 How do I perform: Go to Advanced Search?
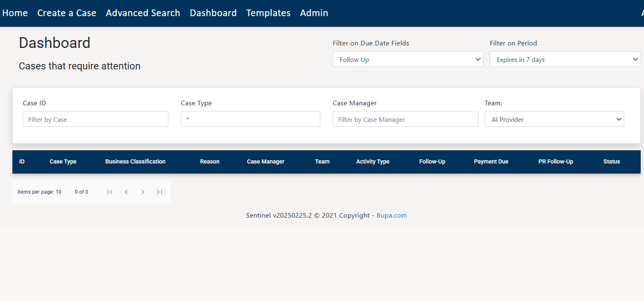tap(142, 13)
